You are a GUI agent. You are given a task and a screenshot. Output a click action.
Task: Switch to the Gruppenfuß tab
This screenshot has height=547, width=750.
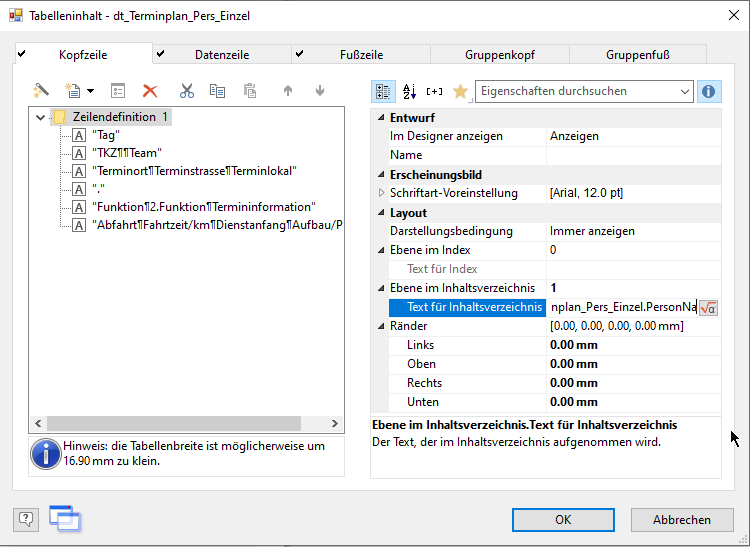638,55
